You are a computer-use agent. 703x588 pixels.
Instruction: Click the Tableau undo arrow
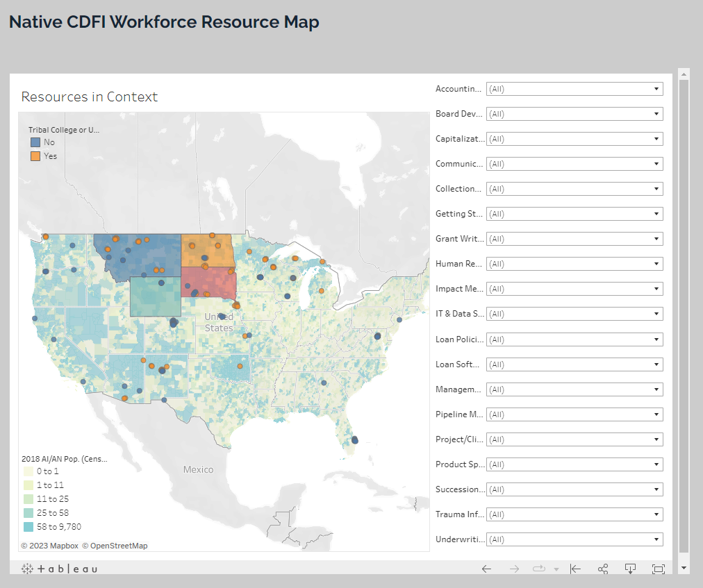[x=486, y=569]
